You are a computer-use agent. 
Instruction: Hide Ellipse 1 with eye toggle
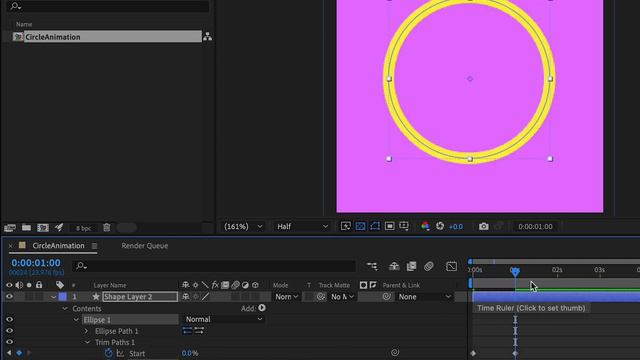tap(9, 320)
